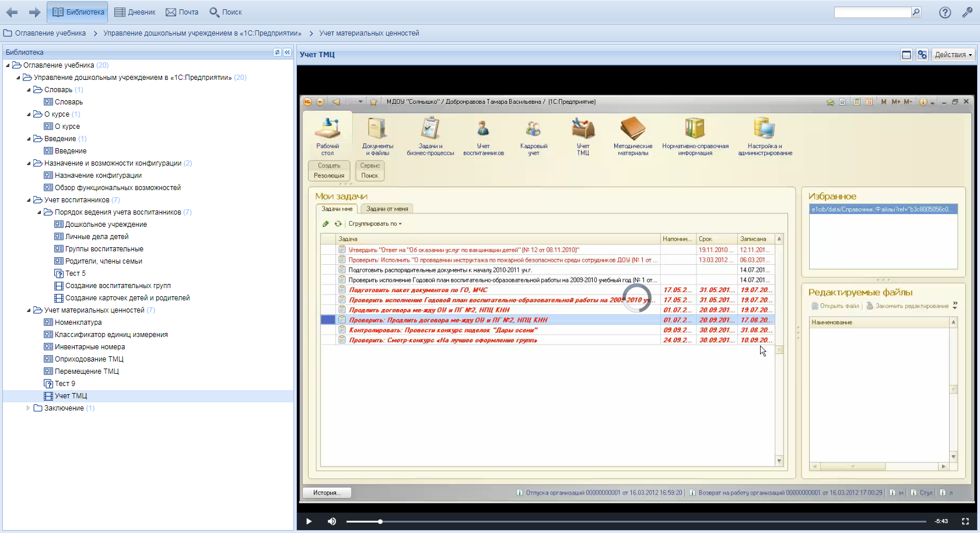The height and width of the screenshot is (533, 980).
Task: Open Тест 9 quiz item
Action: pyautogui.click(x=65, y=384)
